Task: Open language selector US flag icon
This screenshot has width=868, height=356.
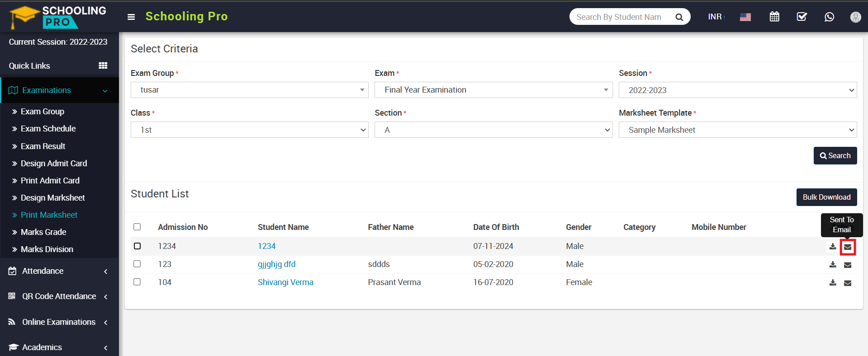Action: 745,17
